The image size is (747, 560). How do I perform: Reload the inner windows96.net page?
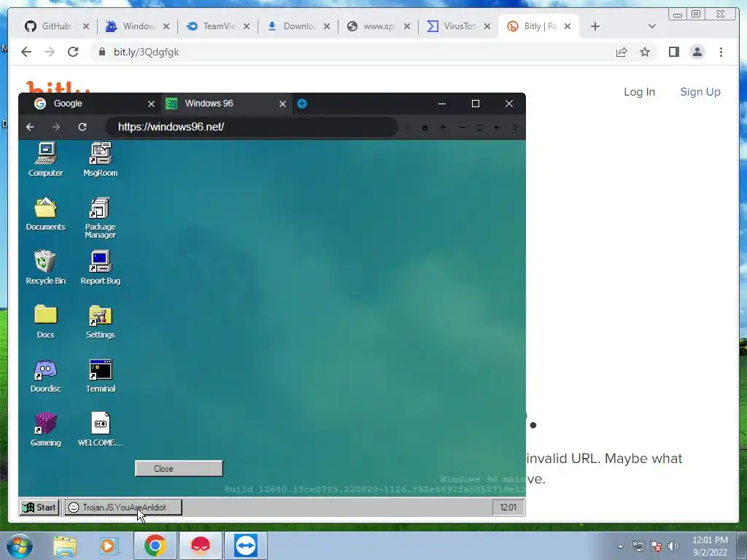point(82,127)
